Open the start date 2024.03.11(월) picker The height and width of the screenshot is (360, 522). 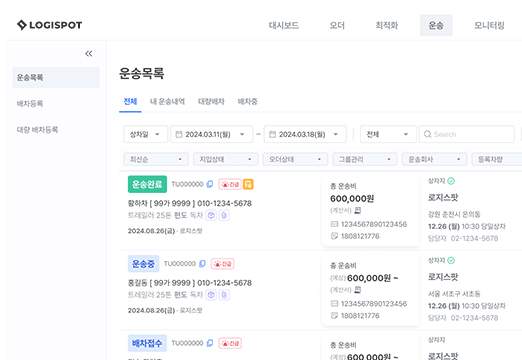tap(211, 134)
